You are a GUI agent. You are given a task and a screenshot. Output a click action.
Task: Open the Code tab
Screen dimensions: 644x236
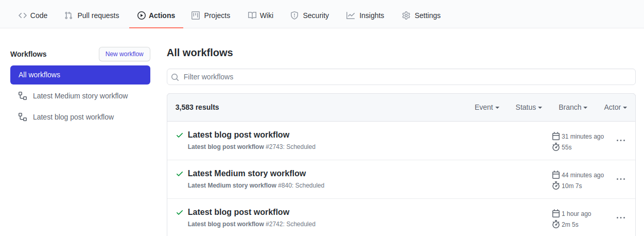[33, 15]
